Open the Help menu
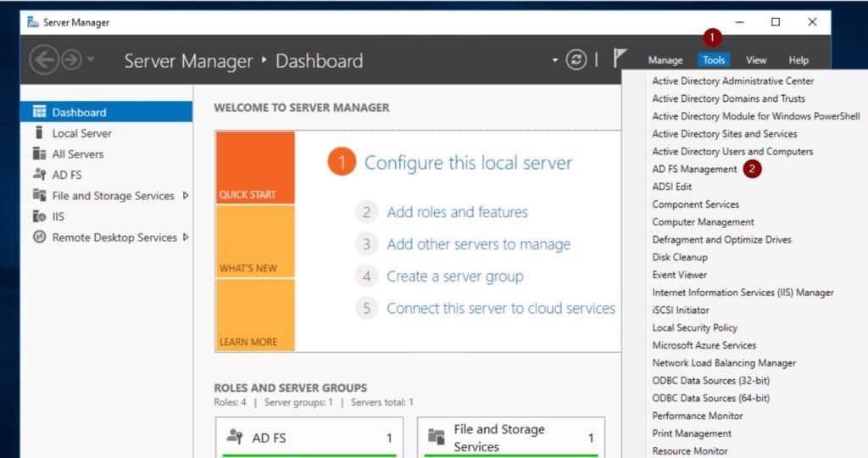The image size is (868, 458). tap(798, 60)
